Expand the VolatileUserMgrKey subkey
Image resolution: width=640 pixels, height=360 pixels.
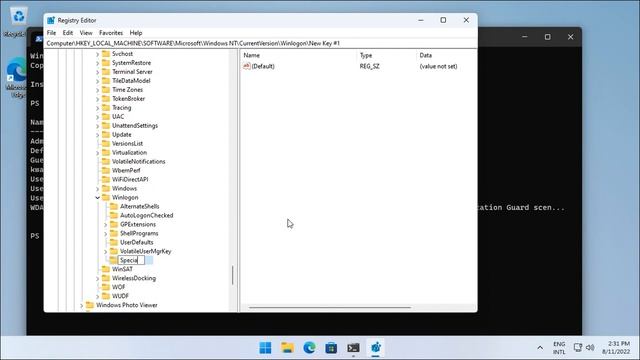[x=106, y=251]
